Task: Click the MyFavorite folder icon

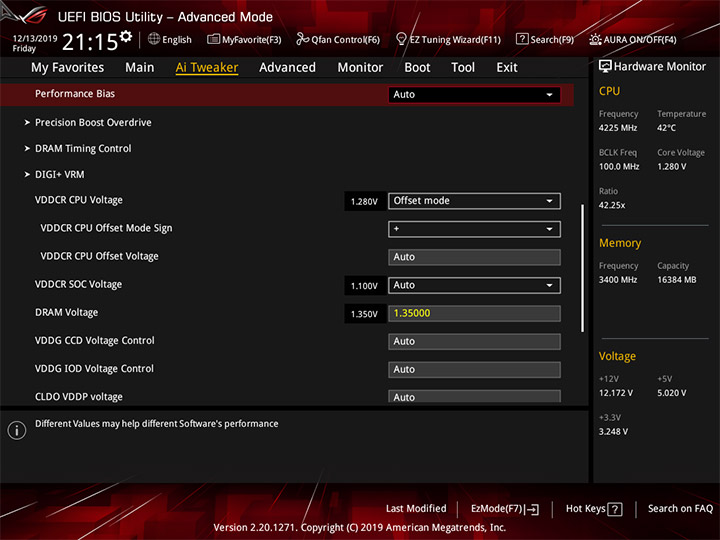Action: click(x=214, y=39)
